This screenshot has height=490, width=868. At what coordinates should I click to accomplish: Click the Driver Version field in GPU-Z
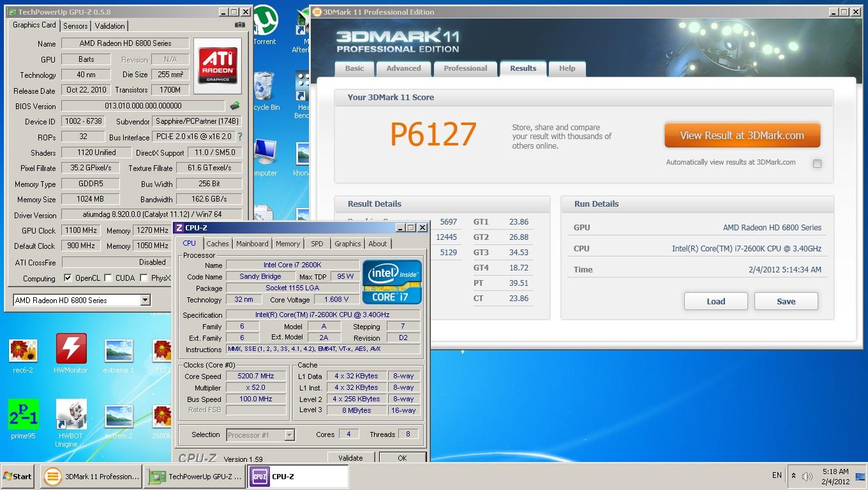pos(151,215)
